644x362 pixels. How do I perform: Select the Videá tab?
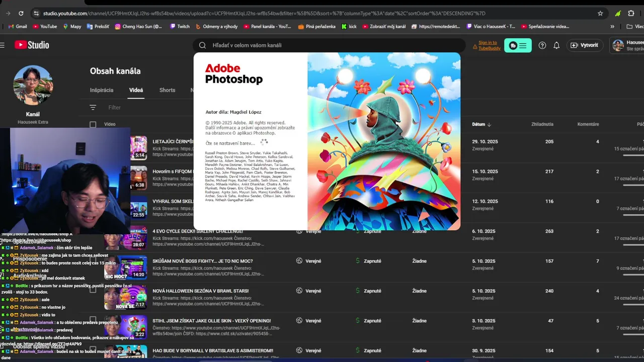click(136, 90)
